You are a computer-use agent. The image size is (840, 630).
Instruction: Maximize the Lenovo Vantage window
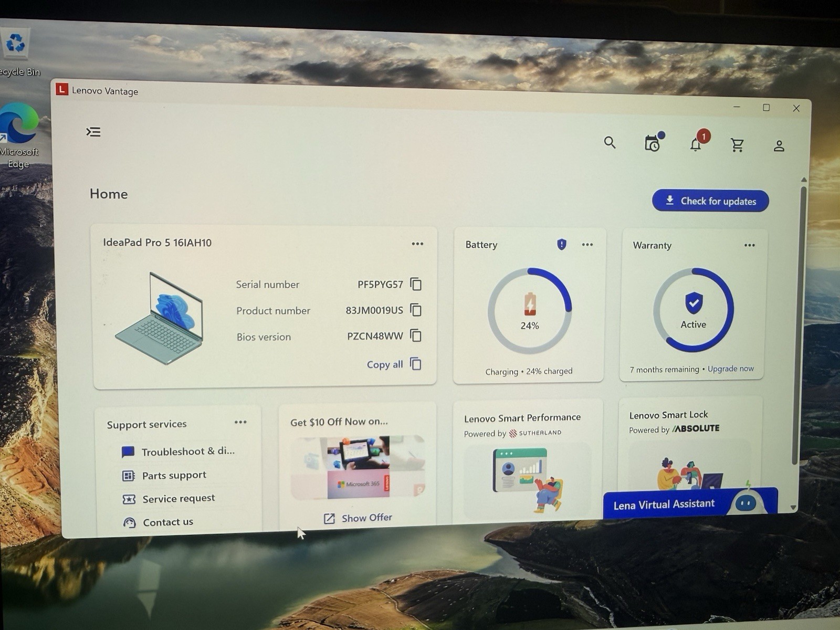pyautogui.click(x=766, y=108)
